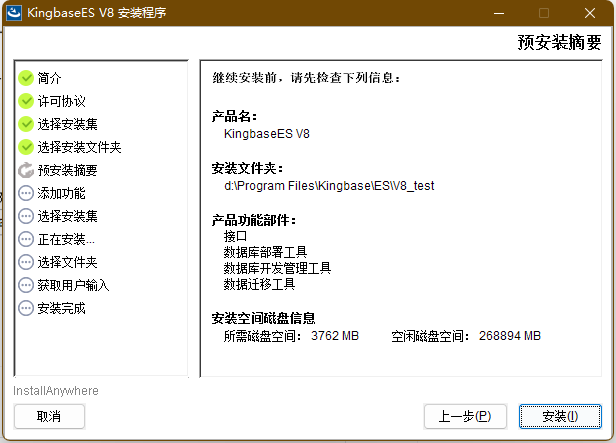Go back with the 上一步(P) button
This screenshot has width=616, height=443.
point(465,416)
